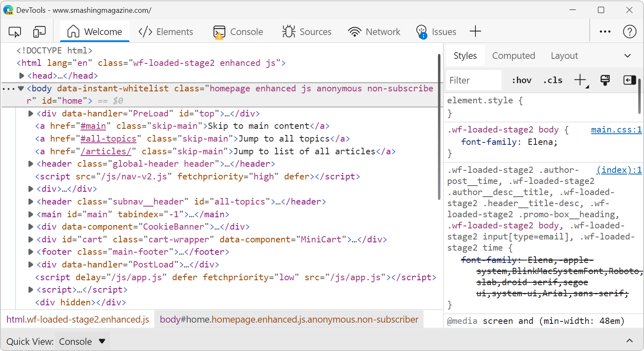Viewport: 644px width, 351px height.
Task: Click the brush icon in the Styles toolbar
Action: (x=605, y=80)
